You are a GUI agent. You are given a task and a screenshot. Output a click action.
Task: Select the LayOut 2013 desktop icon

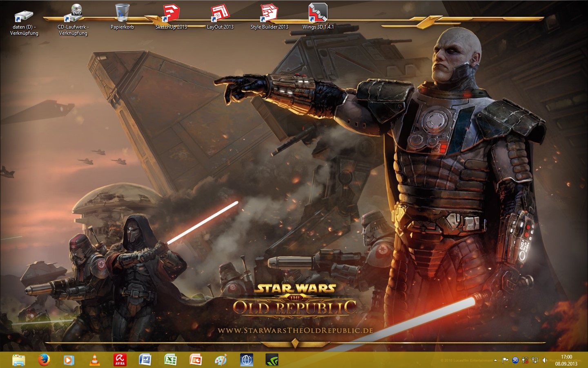220,14
